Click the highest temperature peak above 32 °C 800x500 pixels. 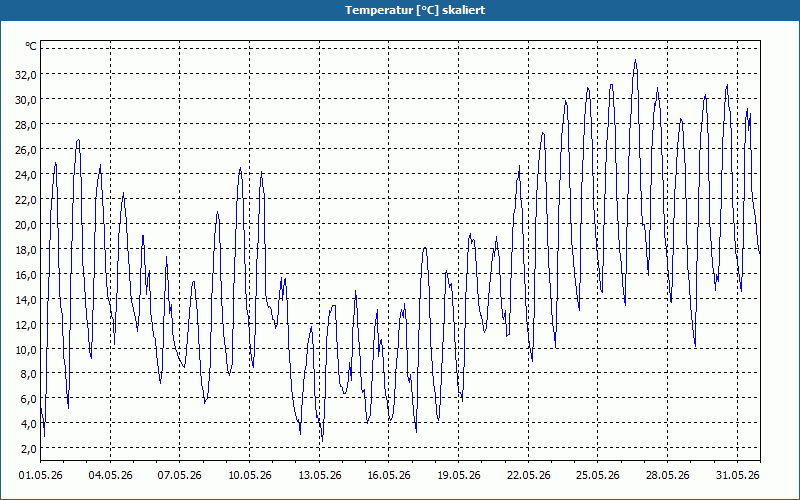[x=635, y=61]
